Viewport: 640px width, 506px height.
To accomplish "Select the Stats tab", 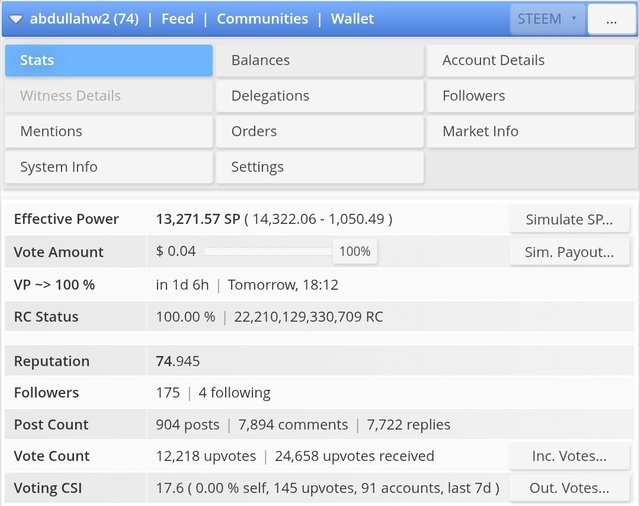I will [x=108, y=60].
